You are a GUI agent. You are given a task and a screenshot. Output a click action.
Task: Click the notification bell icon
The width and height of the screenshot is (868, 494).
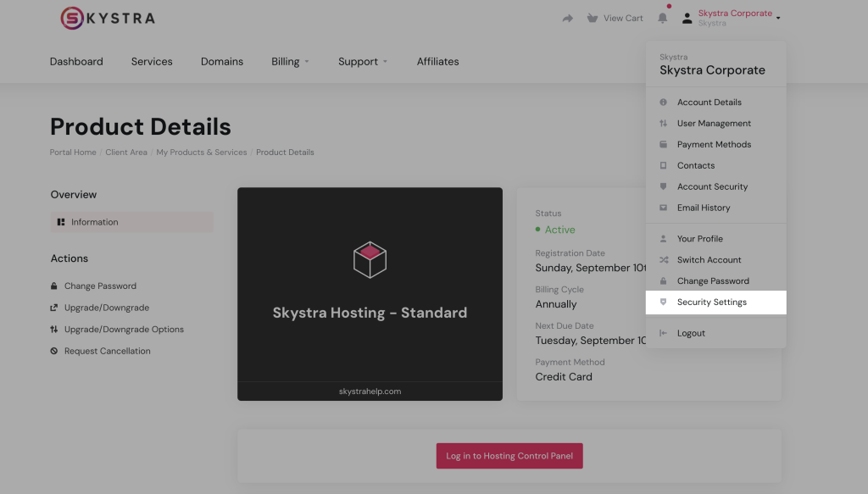click(x=663, y=18)
